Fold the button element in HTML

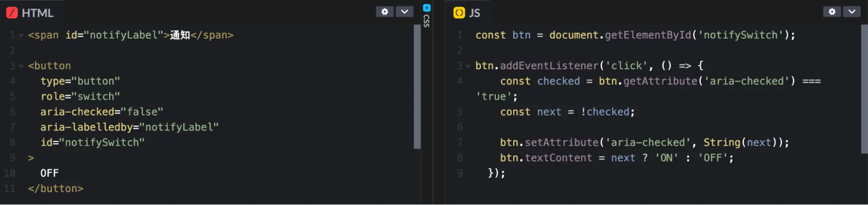(21, 66)
